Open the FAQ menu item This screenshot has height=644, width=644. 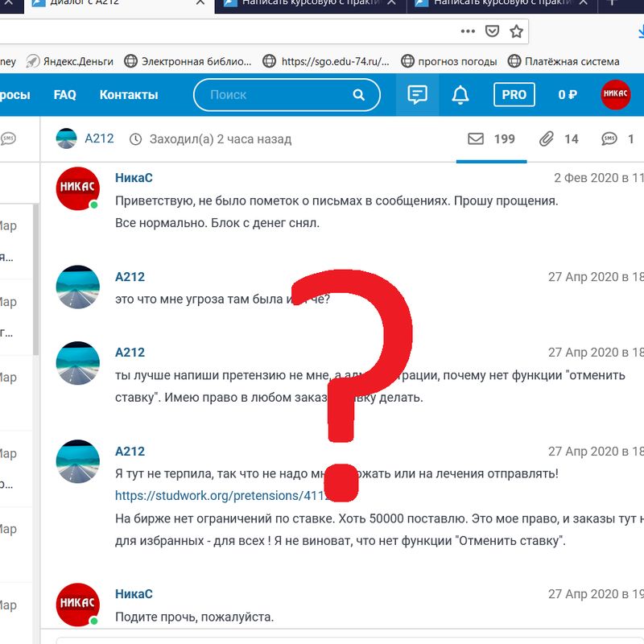tap(64, 95)
